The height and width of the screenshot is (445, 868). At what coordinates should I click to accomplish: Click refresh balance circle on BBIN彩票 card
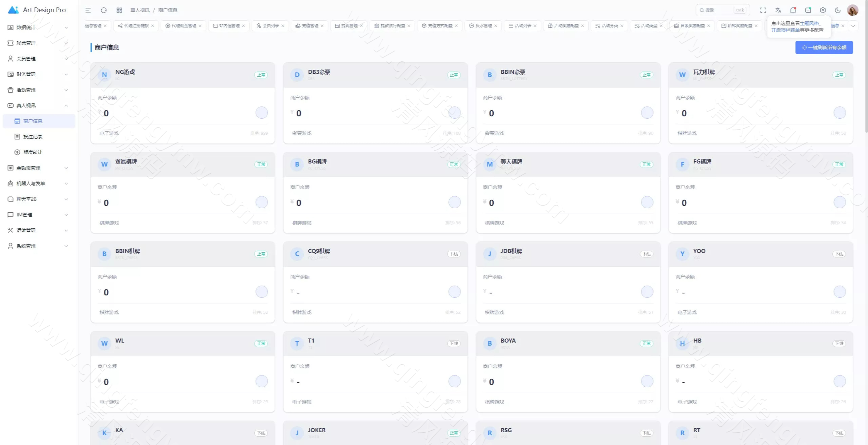click(x=647, y=113)
